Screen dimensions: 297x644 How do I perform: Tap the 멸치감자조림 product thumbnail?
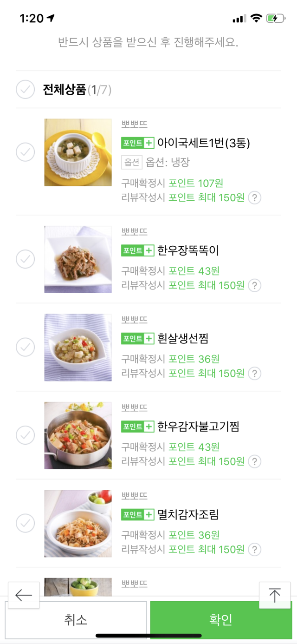pos(78,524)
